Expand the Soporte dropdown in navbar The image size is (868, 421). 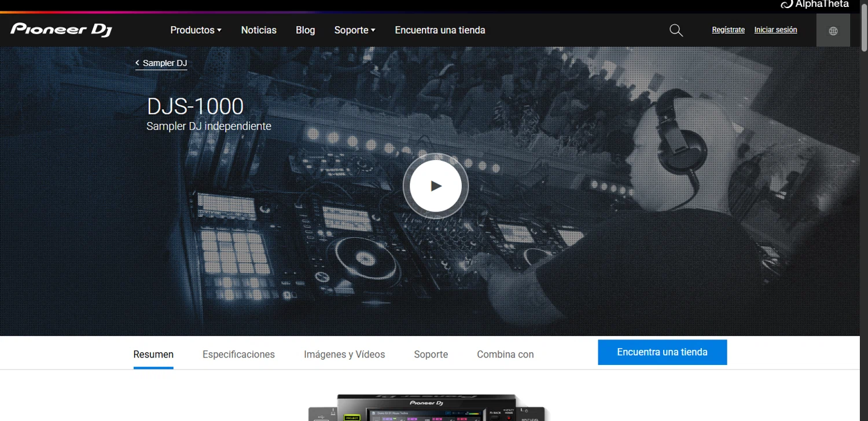pyautogui.click(x=355, y=30)
